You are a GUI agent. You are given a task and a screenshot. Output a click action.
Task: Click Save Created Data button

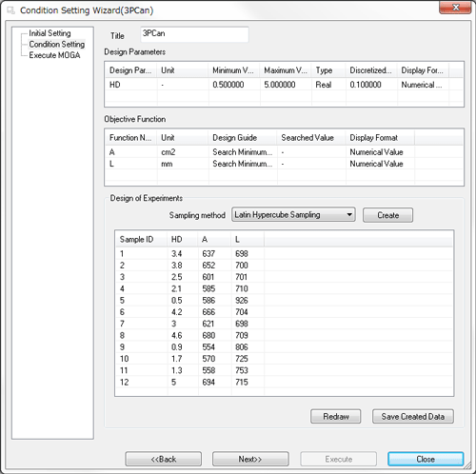[x=413, y=416]
